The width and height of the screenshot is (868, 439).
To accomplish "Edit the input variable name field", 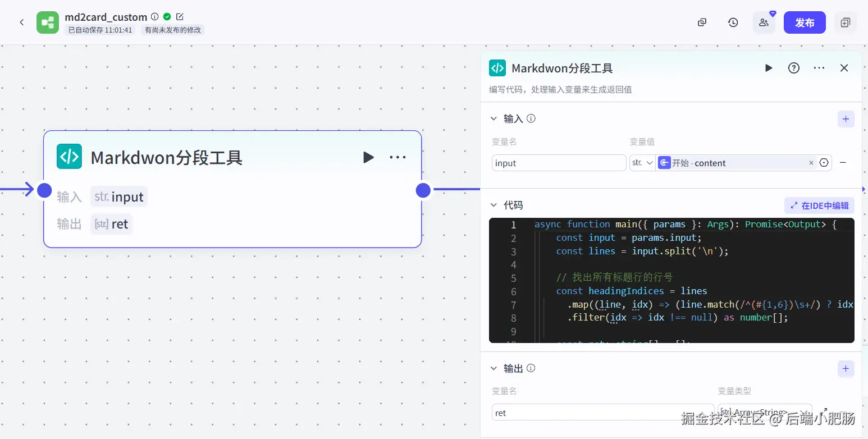I will (559, 163).
